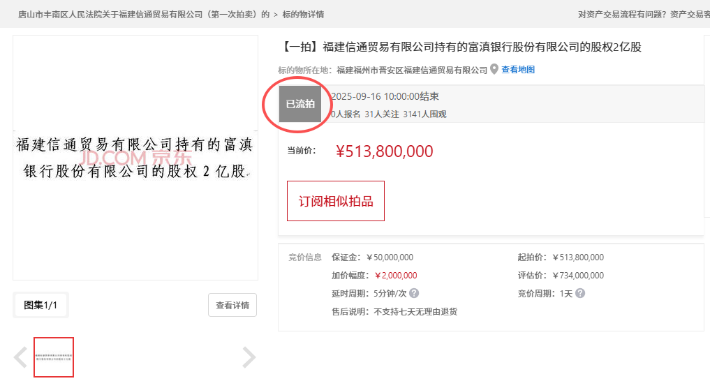Click the 唐山市丰南区人民法院 breadcrumb link

pos(144,14)
